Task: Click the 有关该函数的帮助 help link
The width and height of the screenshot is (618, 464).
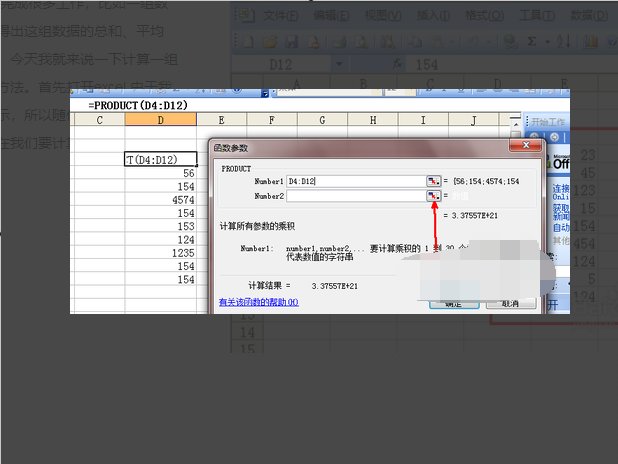Action: [259, 302]
